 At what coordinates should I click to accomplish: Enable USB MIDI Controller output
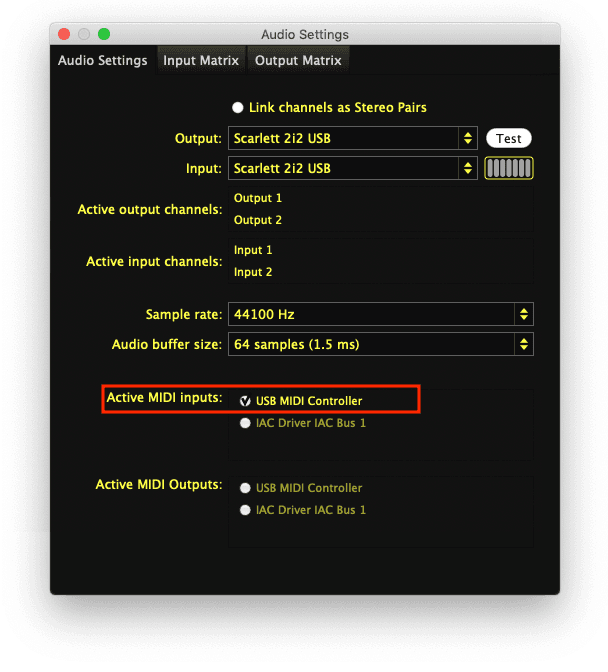tap(245, 488)
